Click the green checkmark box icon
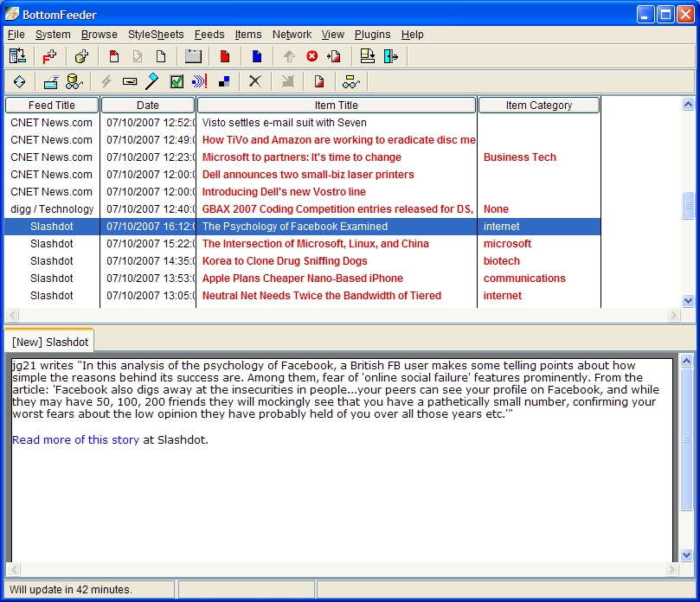The height and width of the screenshot is (602, 700). 177,81
